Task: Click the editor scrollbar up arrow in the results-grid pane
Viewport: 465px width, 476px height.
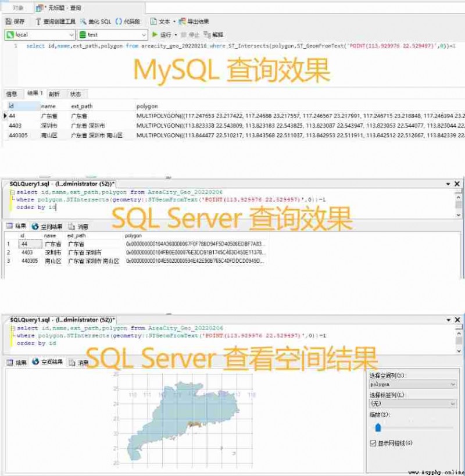Action: [x=459, y=198]
